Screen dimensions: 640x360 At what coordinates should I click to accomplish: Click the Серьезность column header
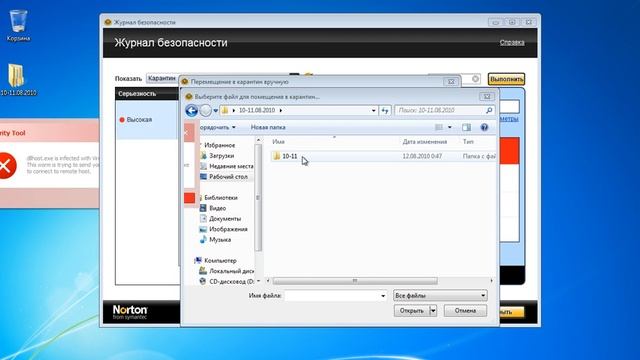pyautogui.click(x=137, y=93)
